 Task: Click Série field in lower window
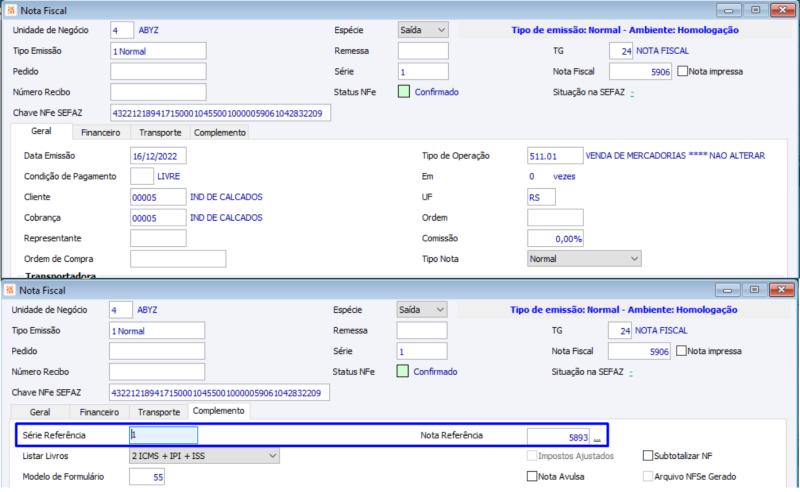(422, 351)
